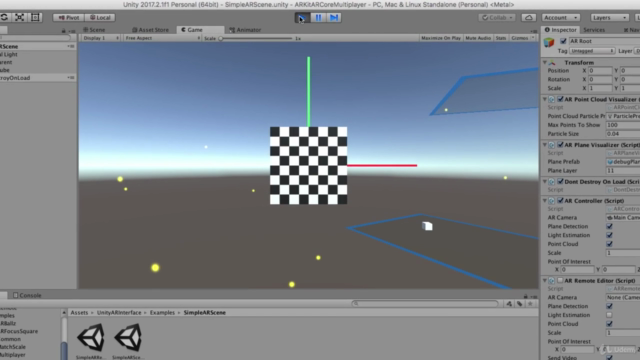
Task: Collapse Dont Destroy On Load component
Action: click(x=545, y=182)
